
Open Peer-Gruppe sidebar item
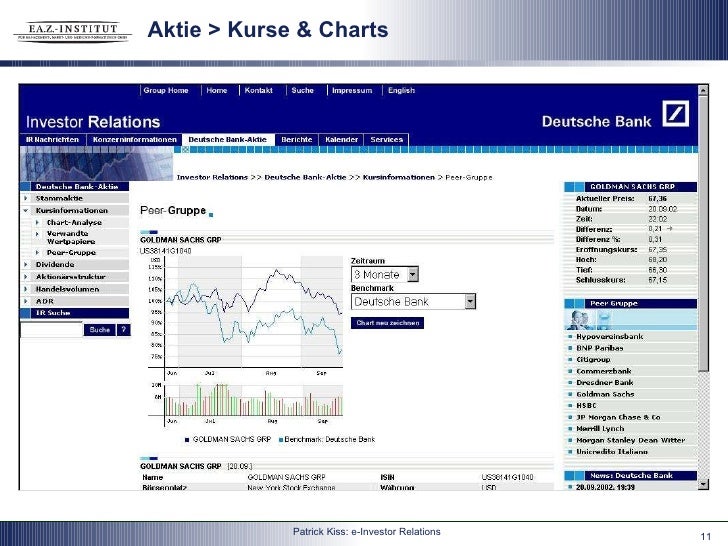[x=71, y=253]
